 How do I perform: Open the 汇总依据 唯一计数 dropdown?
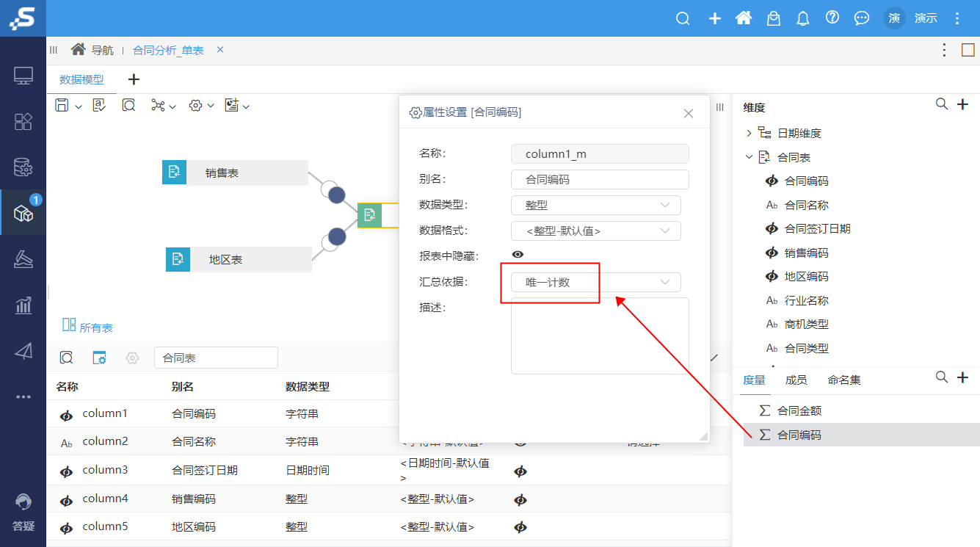(595, 282)
